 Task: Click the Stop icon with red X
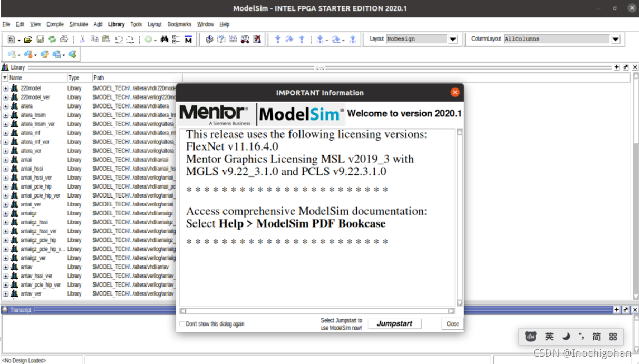(257, 39)
